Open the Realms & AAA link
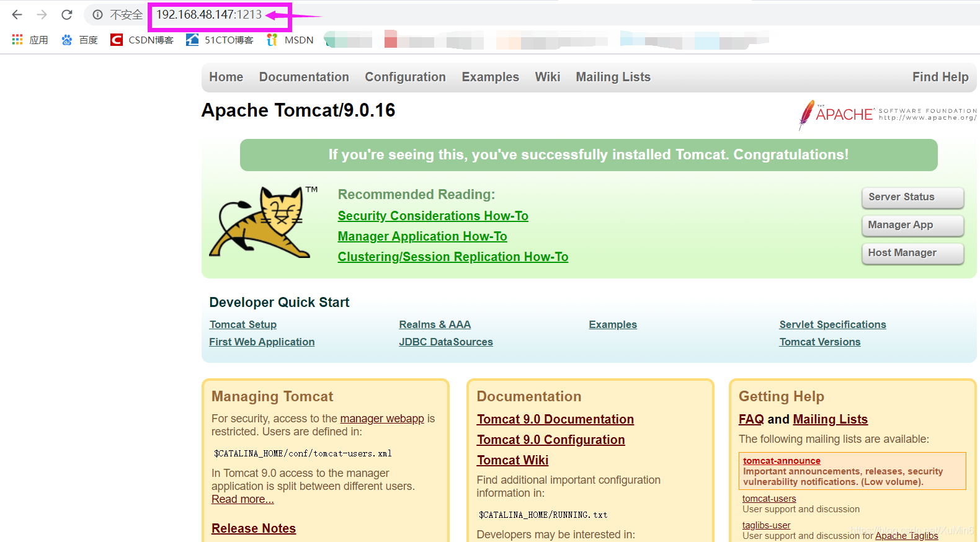The height and width of the screenshot is (542, 980). [x=435, y=324]
